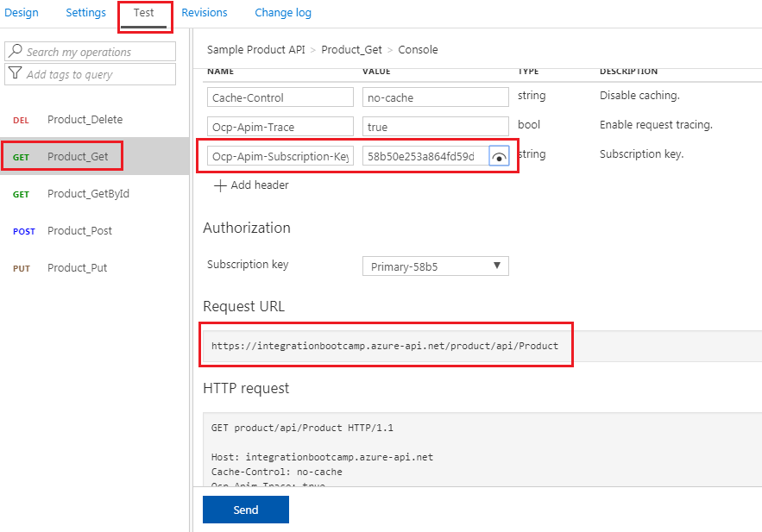This screenshot has width=762, height=532.
Task: Click the subscription key value 58b50e253a864fd59d field
Action: (x=425, y=156)
